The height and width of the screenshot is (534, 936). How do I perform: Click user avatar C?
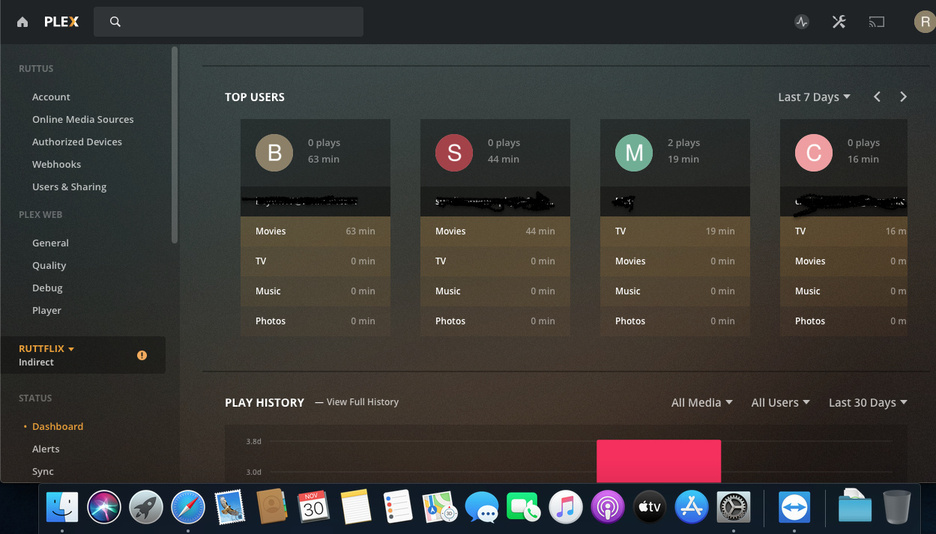point(814,153)
